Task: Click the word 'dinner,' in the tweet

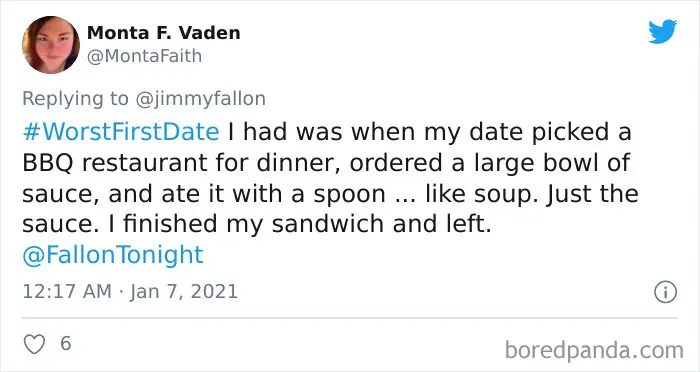Action: pos(299,163)
